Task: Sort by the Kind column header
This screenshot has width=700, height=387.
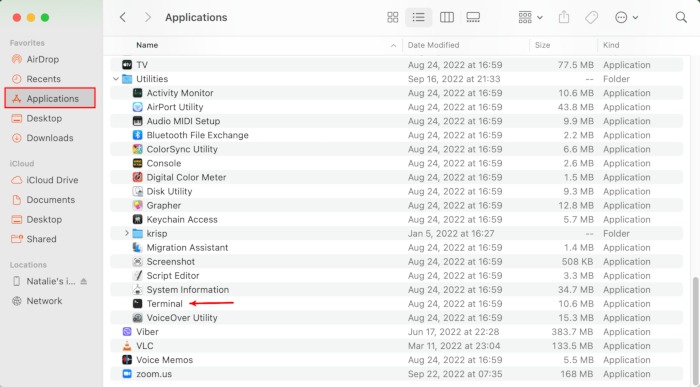Action: [x=611, y=45]
